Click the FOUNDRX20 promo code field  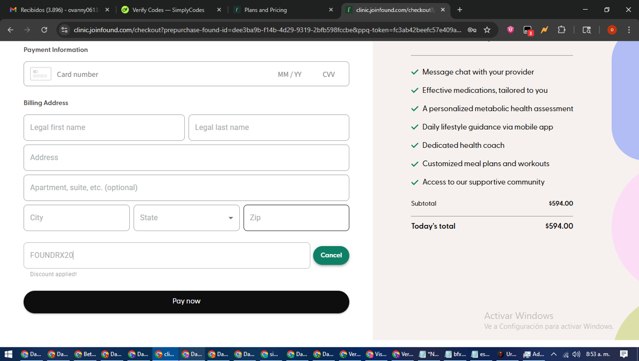[x=167, y=255]
